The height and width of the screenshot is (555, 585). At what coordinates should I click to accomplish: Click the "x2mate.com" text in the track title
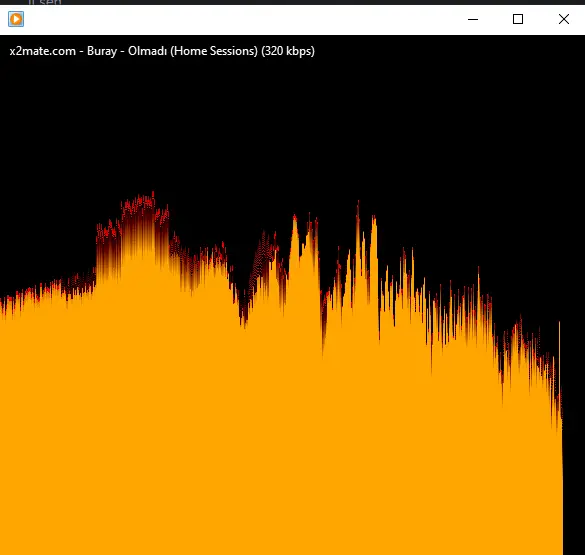pos(43,51)
